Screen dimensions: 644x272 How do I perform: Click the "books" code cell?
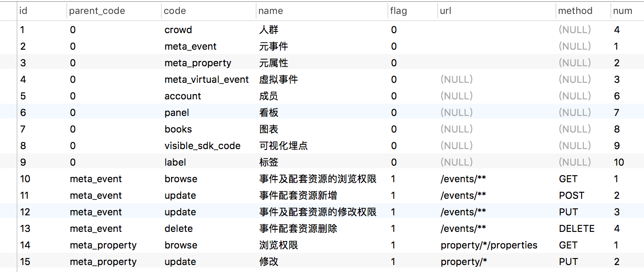pos(178,129)
